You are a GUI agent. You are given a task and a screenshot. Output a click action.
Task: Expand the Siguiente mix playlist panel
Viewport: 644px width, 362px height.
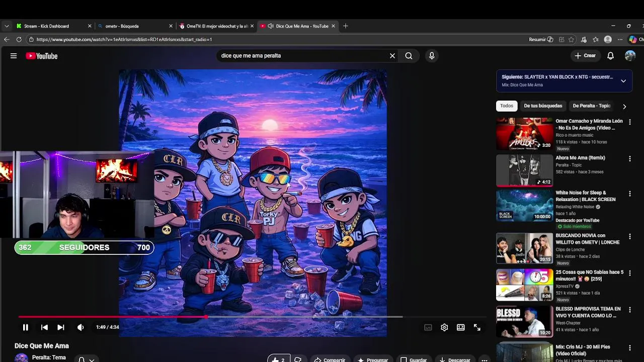pos(623,81)
